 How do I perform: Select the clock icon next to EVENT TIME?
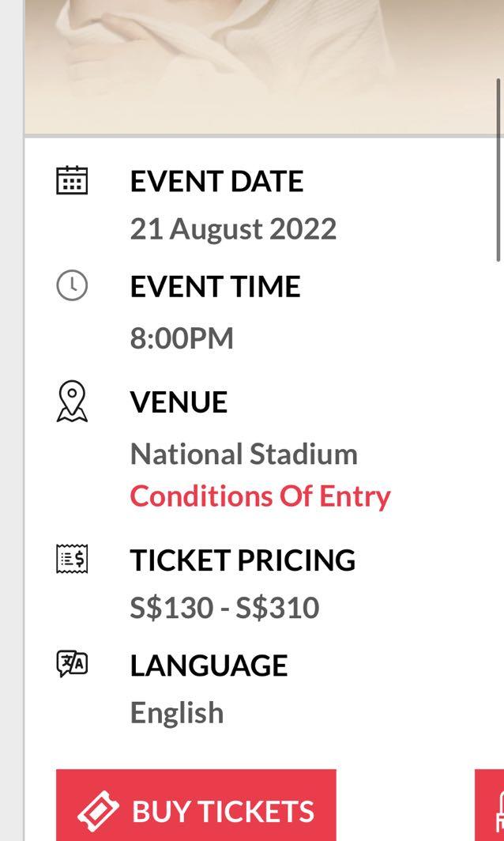(72, 287)
